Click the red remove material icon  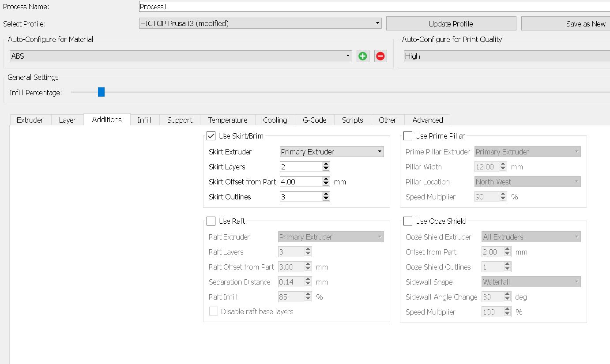tap(380, 56)
